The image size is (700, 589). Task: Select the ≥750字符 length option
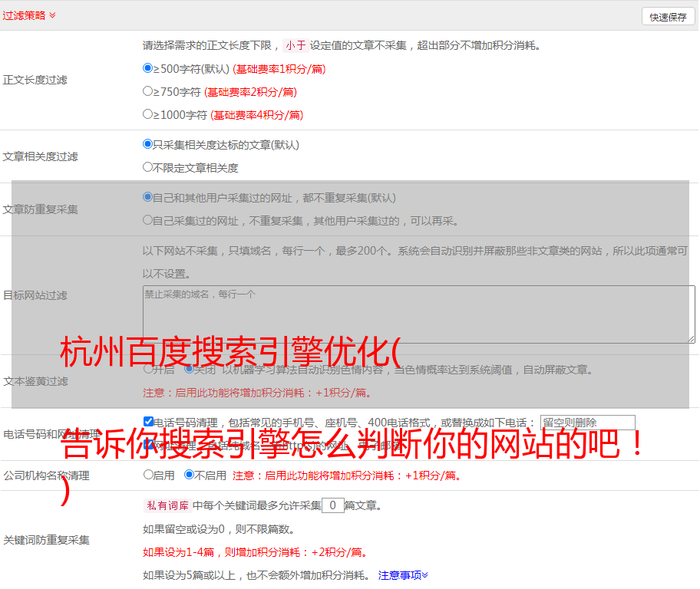[x=147, y=91]
